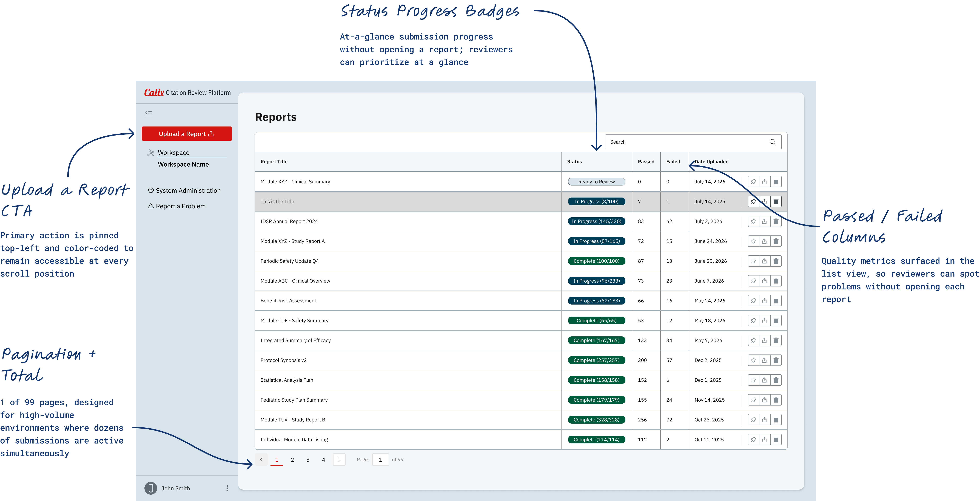
Task: Open System Administration
Action: 184,190
